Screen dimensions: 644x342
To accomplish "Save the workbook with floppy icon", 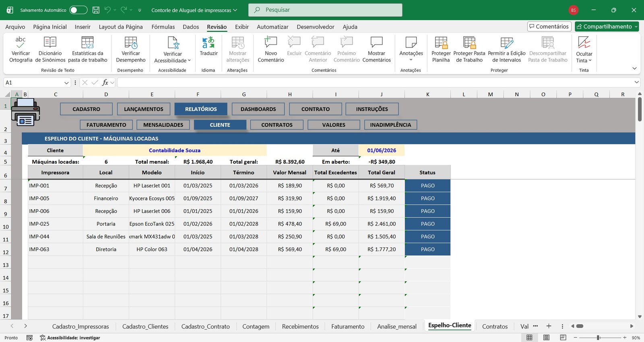I will pos(96,10).
